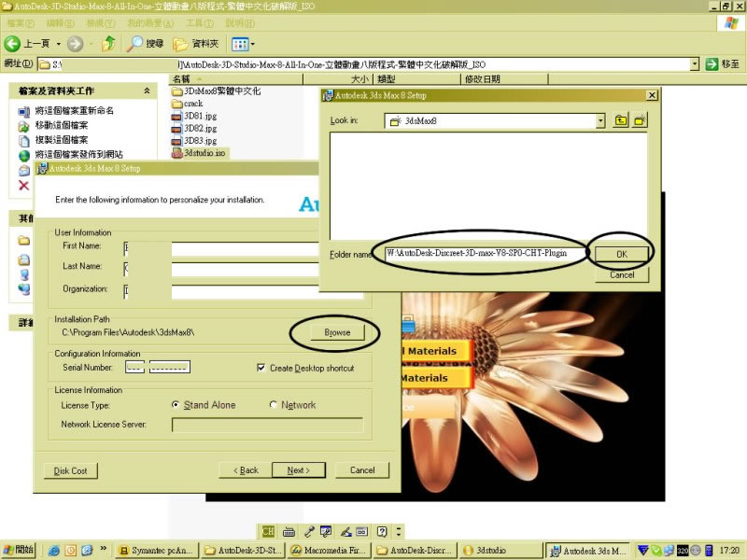The image size is (747, 560).
Task: Open the 檔案 menu in Explorer
Action: coord(21,23)
